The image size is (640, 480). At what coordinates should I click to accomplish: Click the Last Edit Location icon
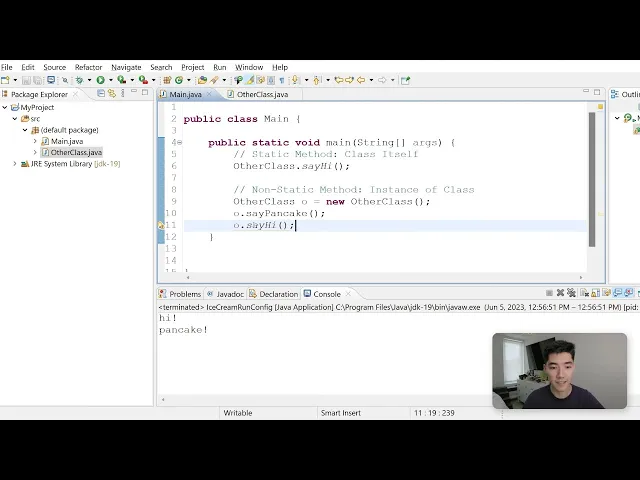pos(338,80)
